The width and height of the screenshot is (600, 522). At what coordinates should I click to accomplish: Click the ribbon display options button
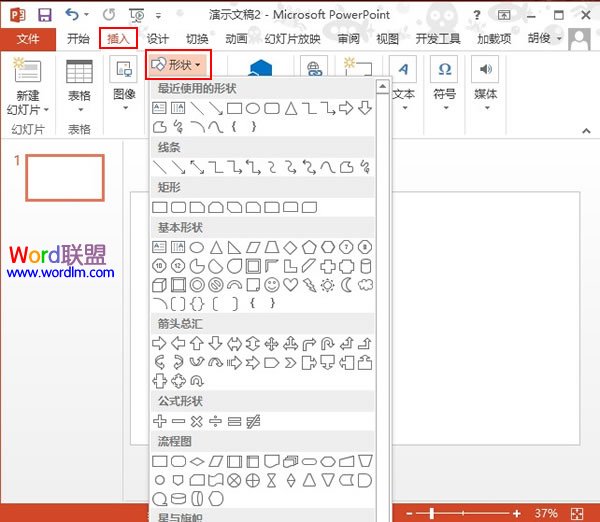coord(504,15)
